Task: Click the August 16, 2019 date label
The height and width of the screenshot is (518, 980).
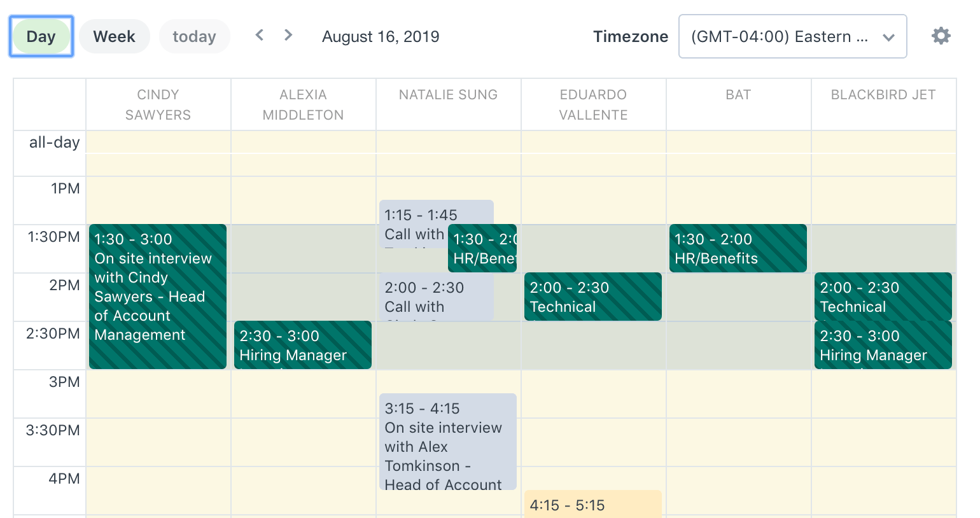Action: (380, 36)
